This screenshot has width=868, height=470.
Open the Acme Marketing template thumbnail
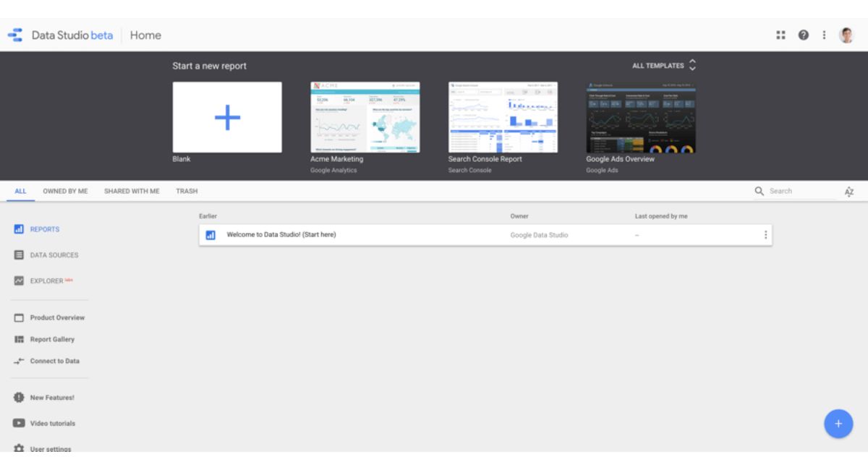(365, 117)
